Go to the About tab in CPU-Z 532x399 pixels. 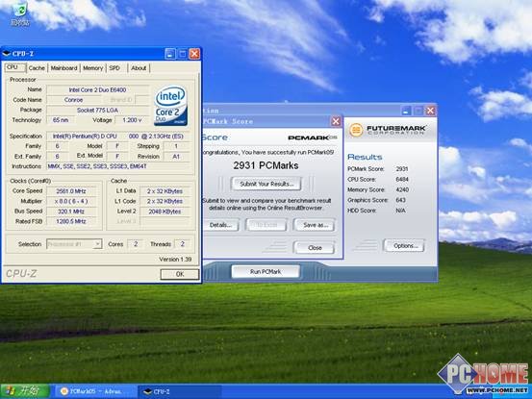(139, 68)
